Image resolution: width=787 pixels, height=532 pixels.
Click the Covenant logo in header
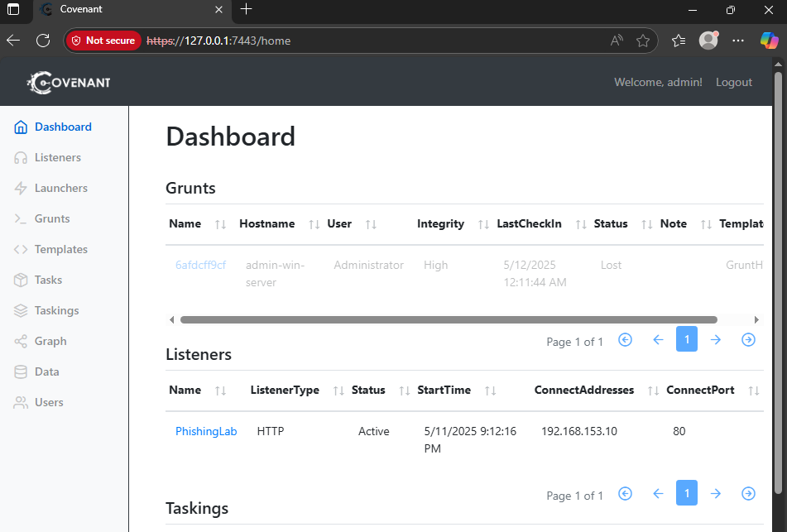coord(69,82)
